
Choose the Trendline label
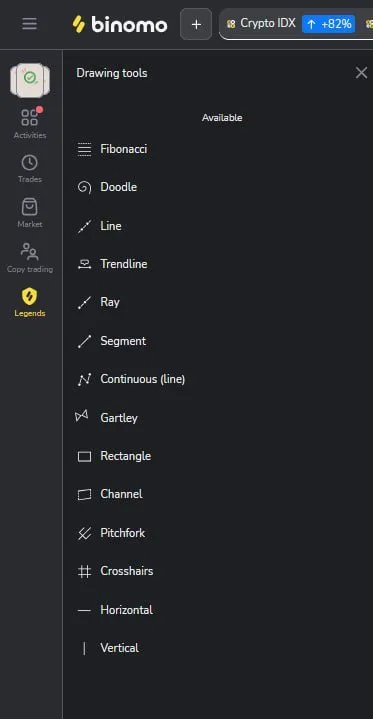(124, 264)
